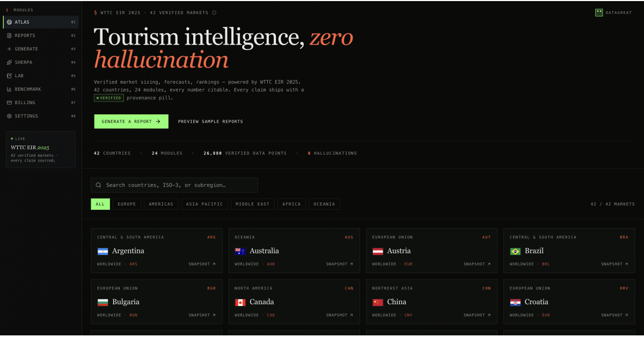Screen dimensions: 644x337
Task: Click BRA code on Brazil card
Action: [x=624, y=237]
